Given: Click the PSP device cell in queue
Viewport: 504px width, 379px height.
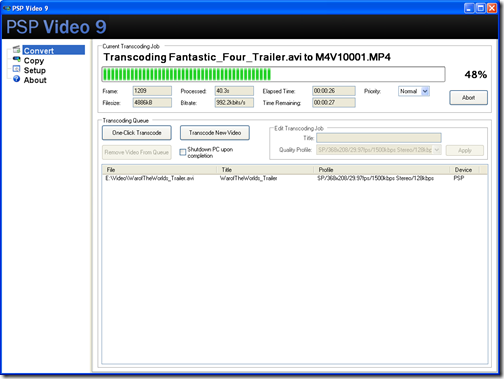Looking at the screenshot, I should [459, 178].
